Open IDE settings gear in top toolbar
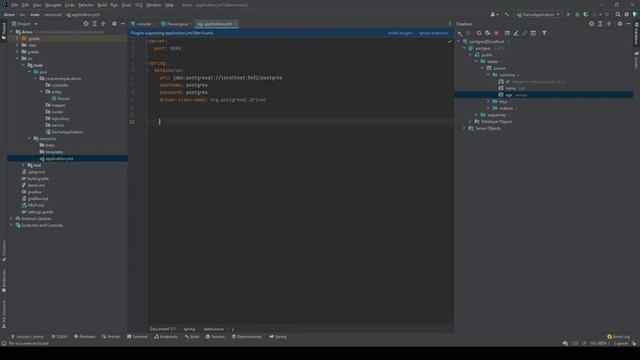Viewport: 640px width, 360px height. coord(627,14)
